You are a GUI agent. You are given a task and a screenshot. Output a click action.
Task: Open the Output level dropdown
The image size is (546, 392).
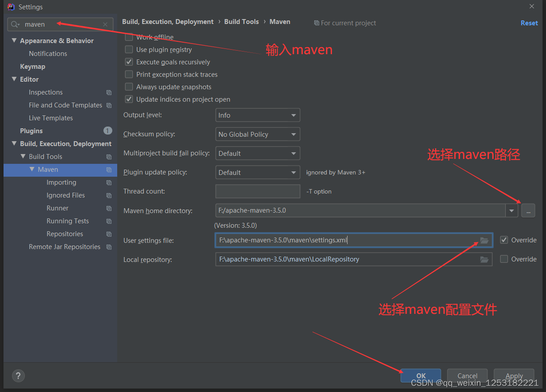coord(257,115)
